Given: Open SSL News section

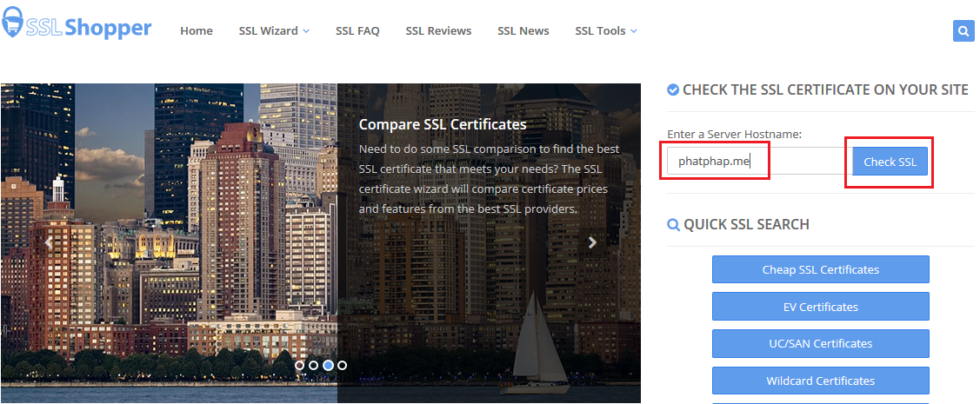Looking at the screenshot, I should tap(523, 30).
